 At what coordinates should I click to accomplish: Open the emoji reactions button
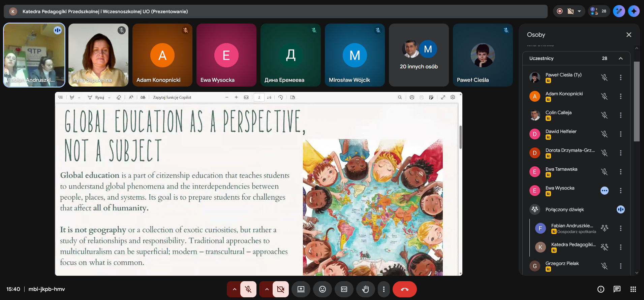(323, 289)
